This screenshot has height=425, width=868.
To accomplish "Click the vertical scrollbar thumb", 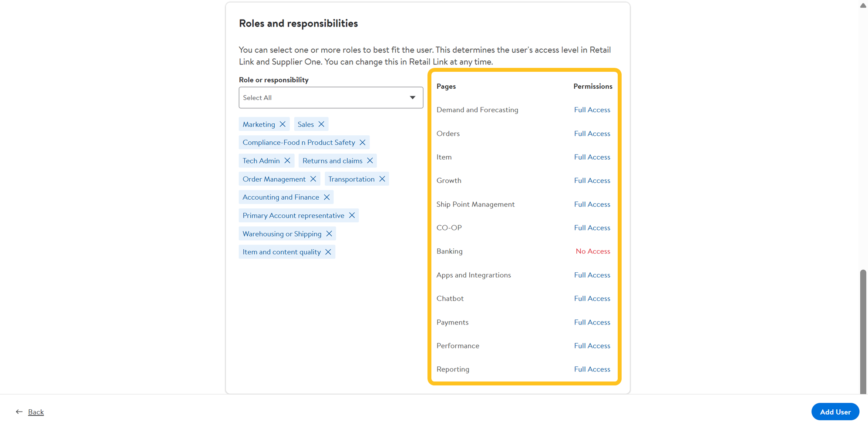I will tap(863, 331).
